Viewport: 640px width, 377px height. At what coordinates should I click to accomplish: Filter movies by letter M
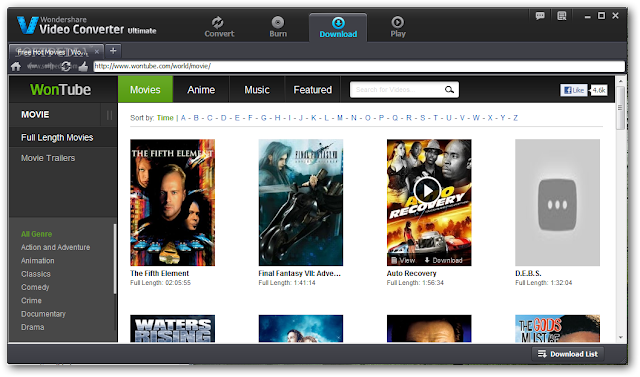coord(340,118)
